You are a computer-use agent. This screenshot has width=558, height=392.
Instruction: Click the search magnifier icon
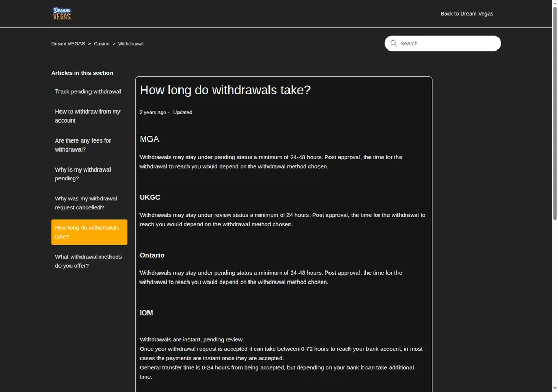coord(394,43)
